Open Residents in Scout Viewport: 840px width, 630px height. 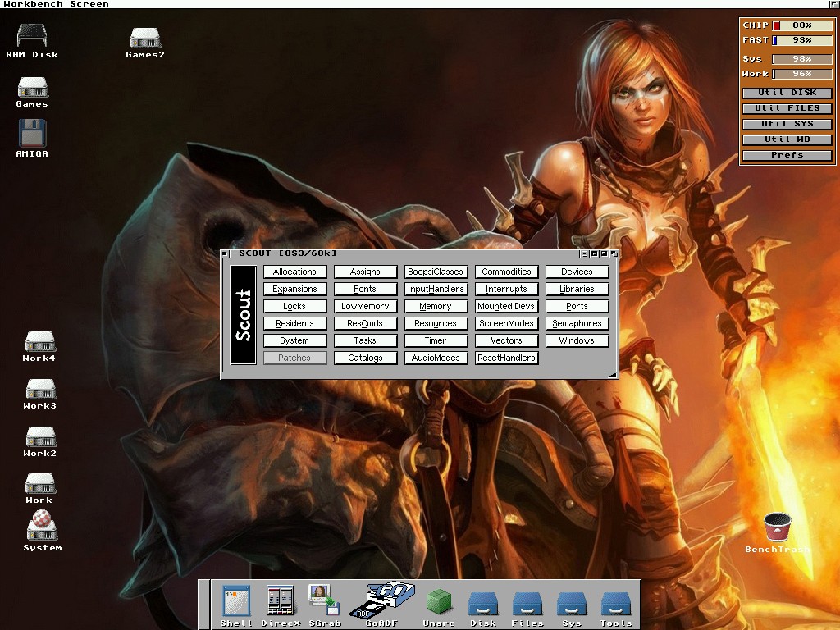pos(294,323)
